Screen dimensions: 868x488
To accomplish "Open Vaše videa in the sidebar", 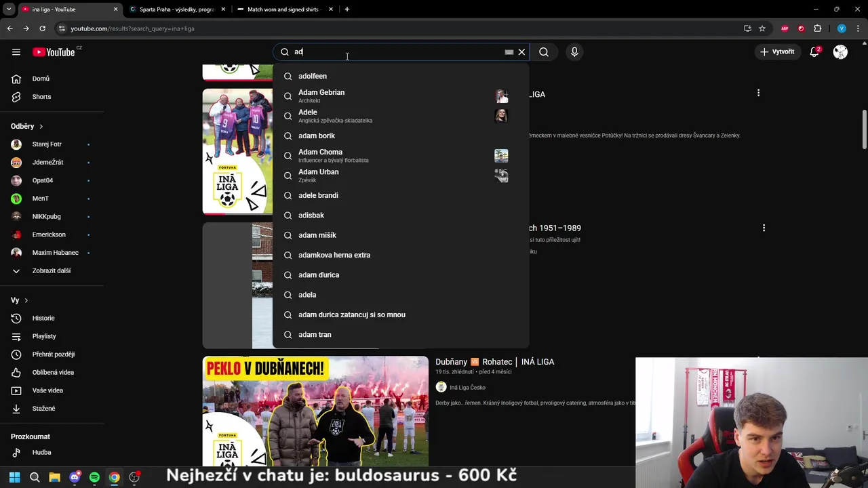I will (x=52, y=390).
